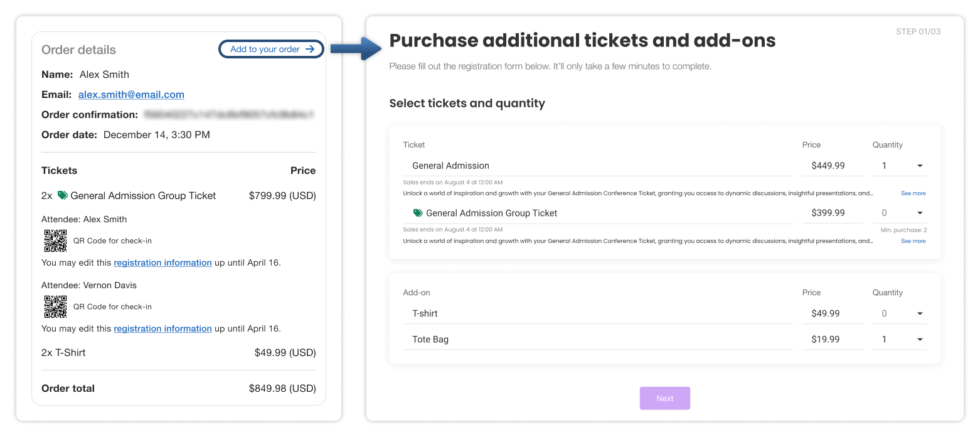Click the General Admission ticket name field

596,166
